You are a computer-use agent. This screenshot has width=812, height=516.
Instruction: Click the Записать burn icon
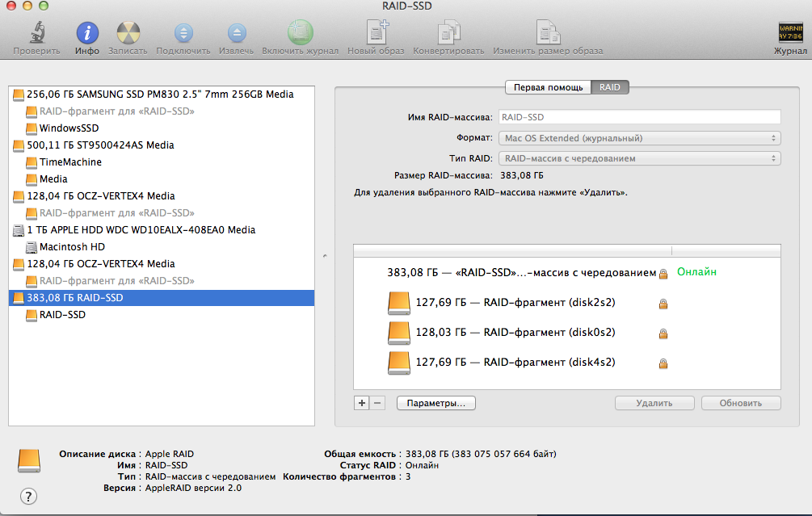tap(128, 32)
